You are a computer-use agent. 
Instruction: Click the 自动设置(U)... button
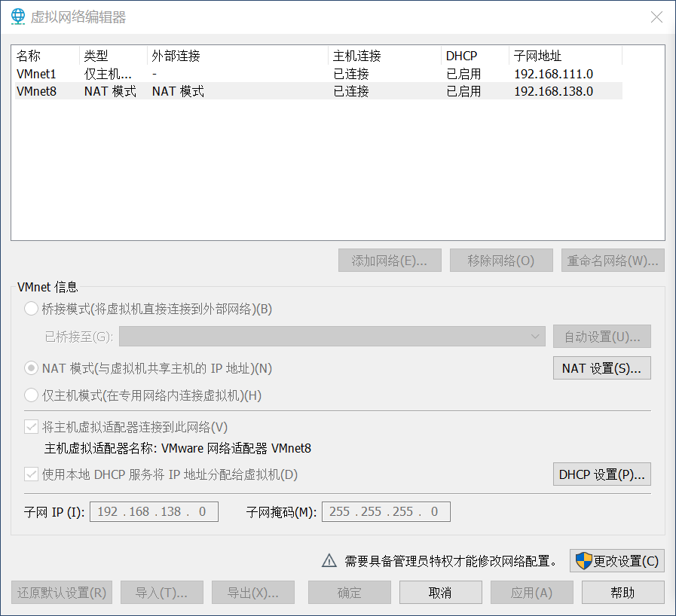click(602, 337)
